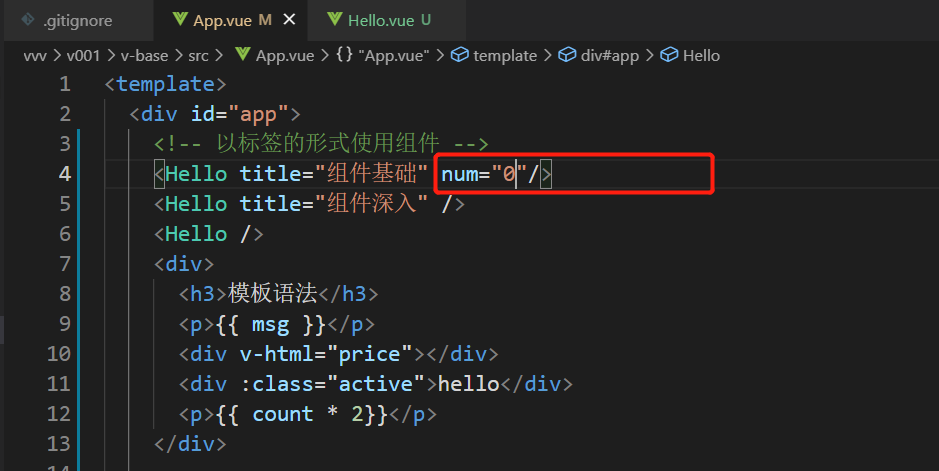Screen dimensions: 939x471
Task: Select the {} "App.vue" breadcrumb symbol
Action: pos(382,56)
